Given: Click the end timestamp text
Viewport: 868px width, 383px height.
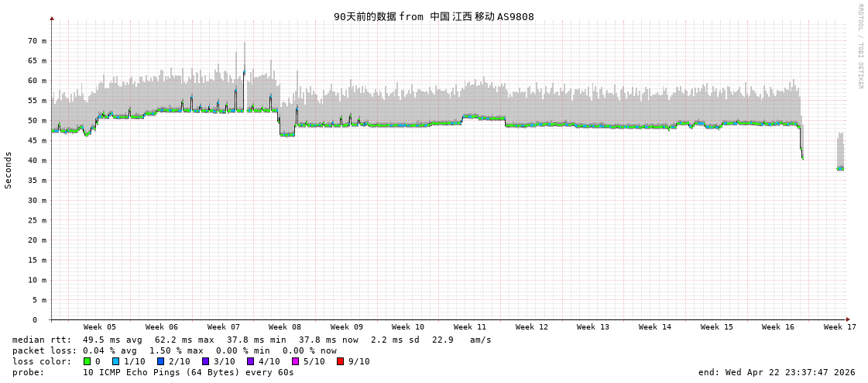Looking at the screenshot, I should [x=777, y=372].
